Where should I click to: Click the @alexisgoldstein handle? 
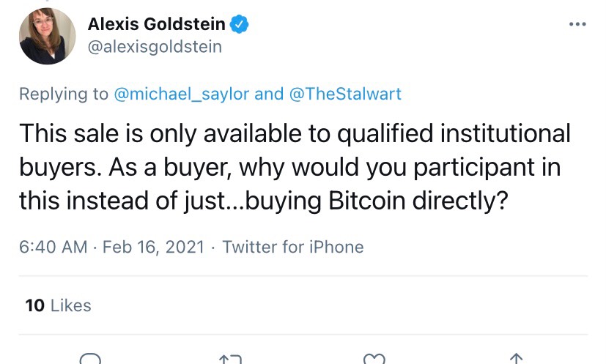click(155, 47)
